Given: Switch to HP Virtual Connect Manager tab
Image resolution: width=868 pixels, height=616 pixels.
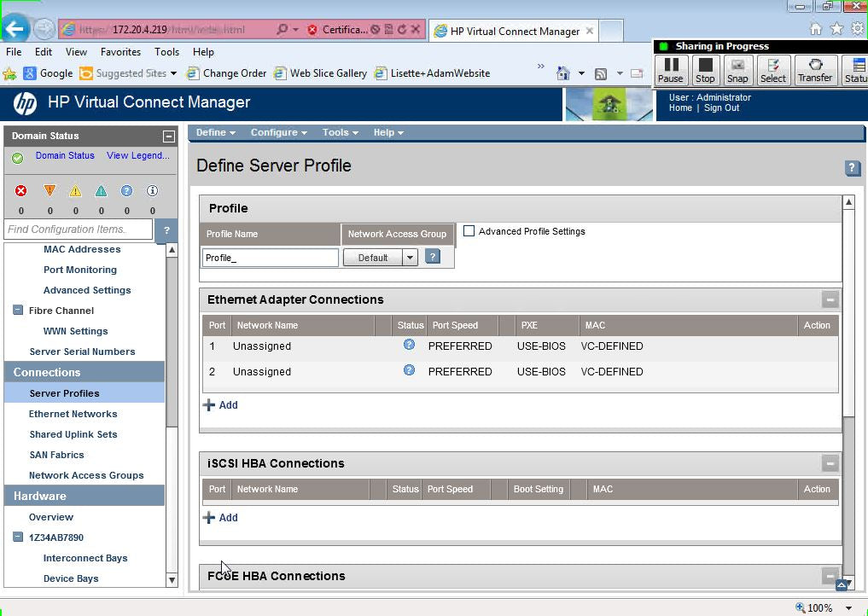Looking at the screenshot, I should pyautogui.click(x=513, y=31).
